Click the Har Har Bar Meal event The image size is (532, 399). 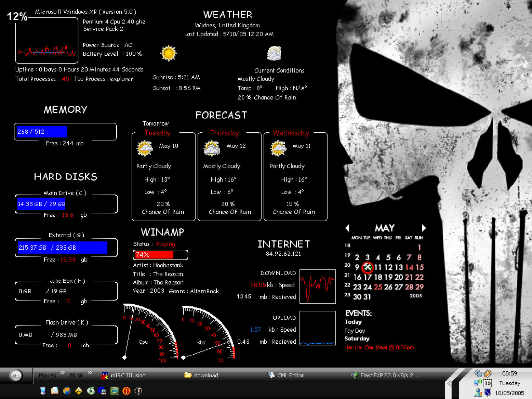point(379,348)
